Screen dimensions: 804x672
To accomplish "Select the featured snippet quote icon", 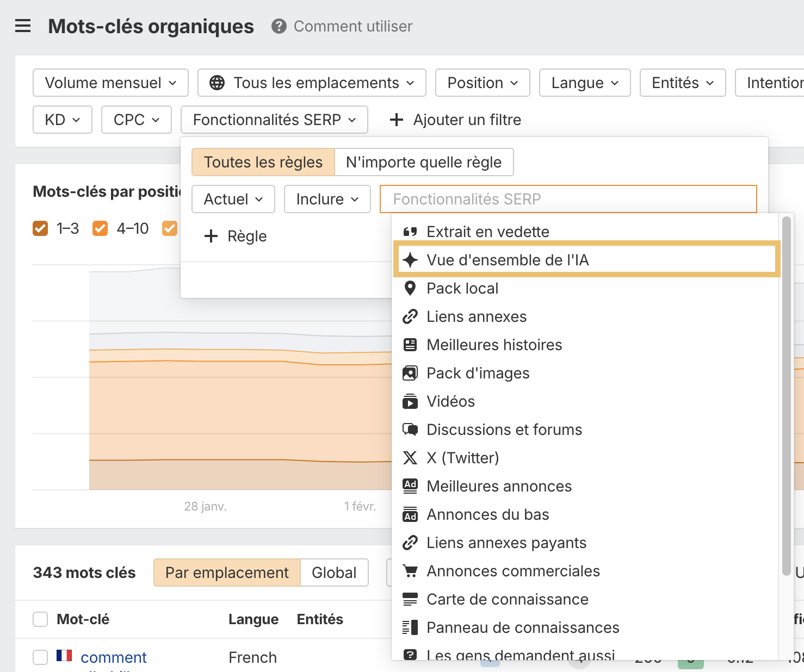I will pos(410,231).
